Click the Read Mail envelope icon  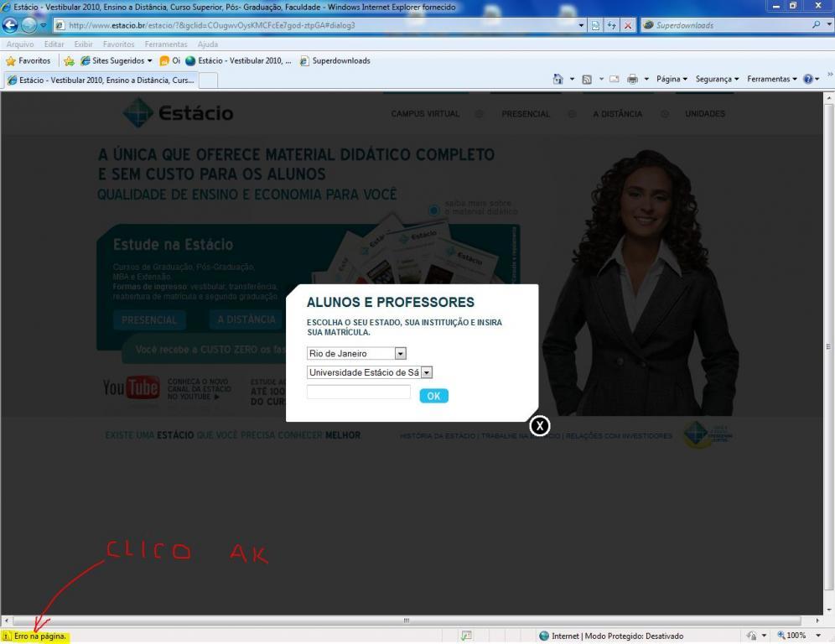pos(614,79)
